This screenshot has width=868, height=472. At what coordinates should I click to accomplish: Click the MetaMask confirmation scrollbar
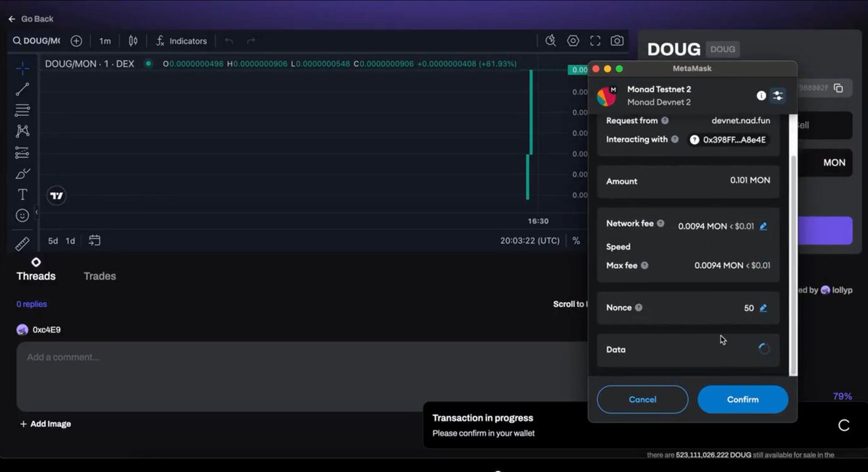[x=793, y=264]
